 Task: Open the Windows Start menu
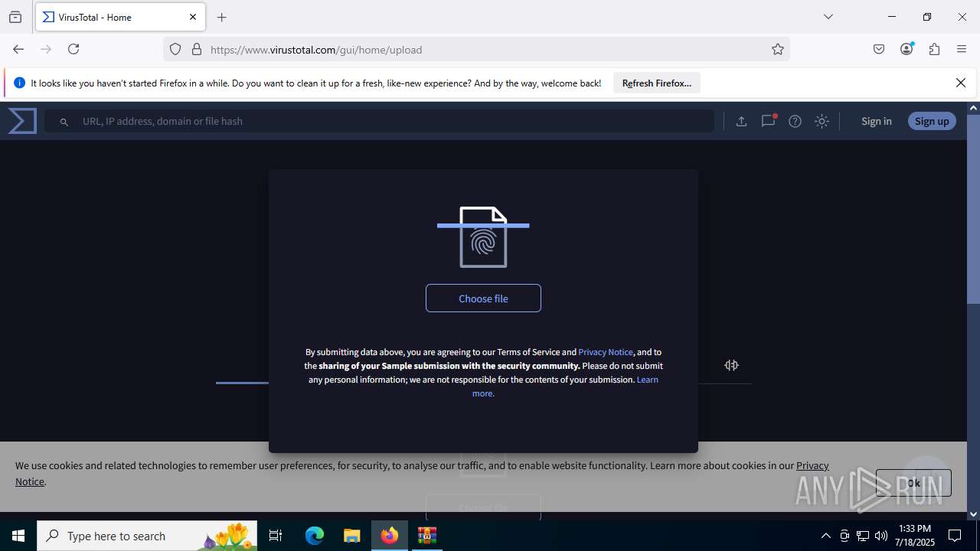pyautogui.click(x=18, y=536)
